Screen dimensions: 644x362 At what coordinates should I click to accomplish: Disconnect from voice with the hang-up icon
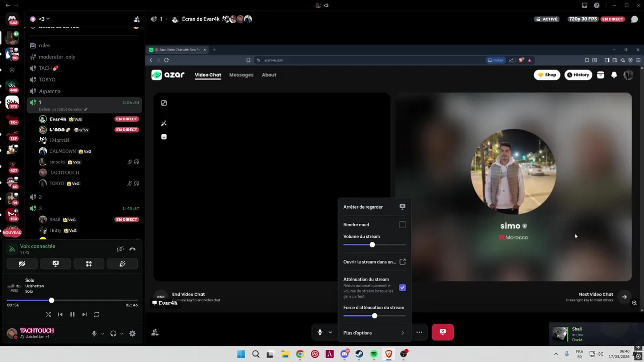132,249
